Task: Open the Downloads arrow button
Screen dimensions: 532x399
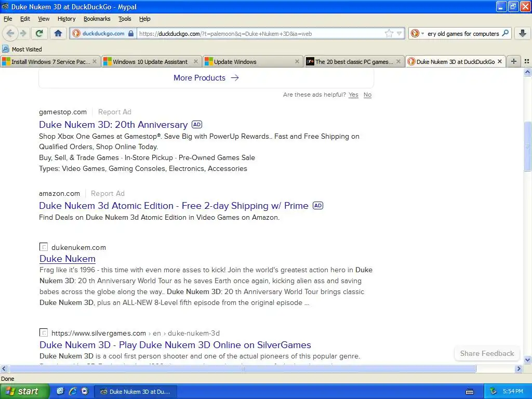Action: pos(523,33)
